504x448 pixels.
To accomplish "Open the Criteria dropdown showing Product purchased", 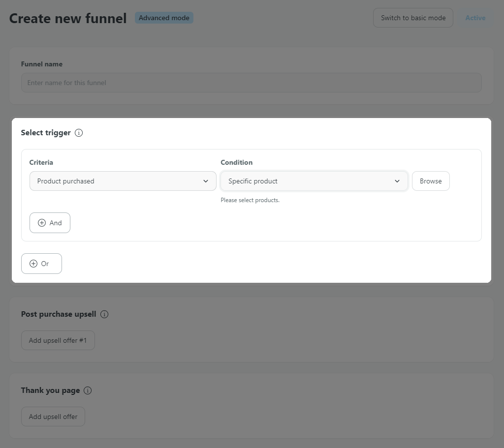I will pyautogui.click(x=123, y=181).
